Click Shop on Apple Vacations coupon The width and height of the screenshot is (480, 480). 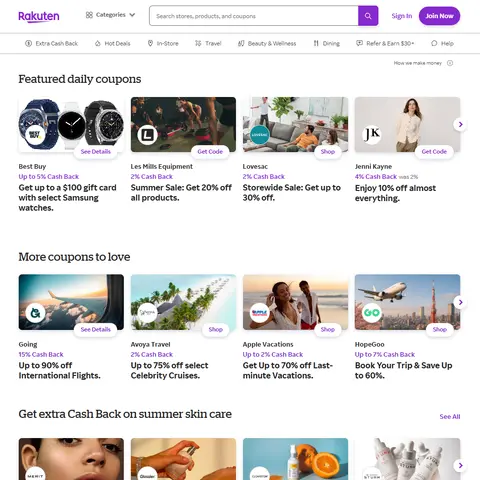click(328, 329)
